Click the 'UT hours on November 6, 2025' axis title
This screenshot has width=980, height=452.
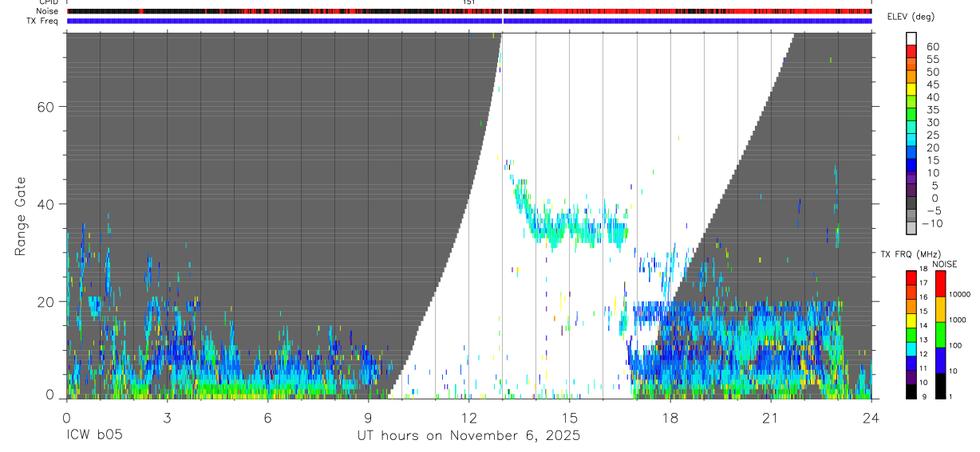coord(468,436)
